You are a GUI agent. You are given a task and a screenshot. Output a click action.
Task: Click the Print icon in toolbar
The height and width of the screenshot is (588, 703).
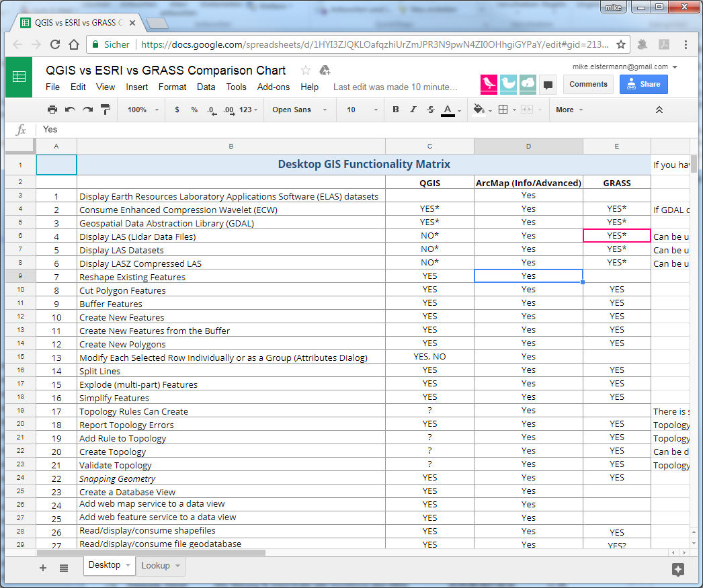click(x=52, y=110)
